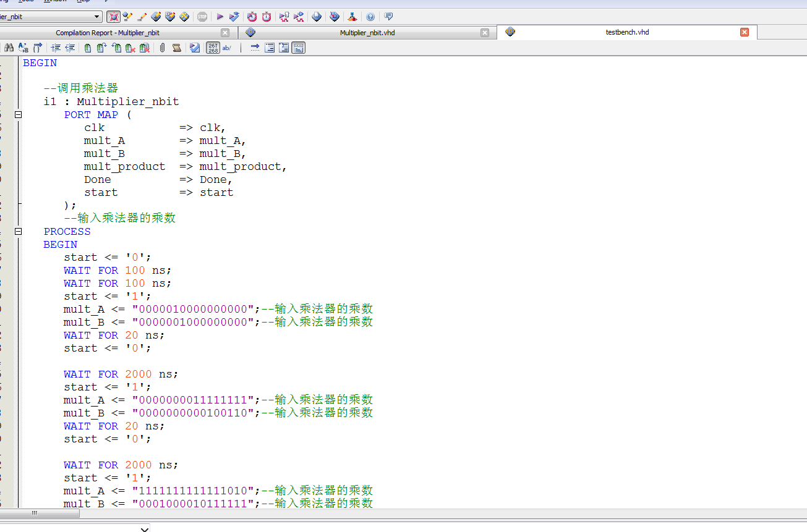
Task: Switch to Compilation Report tab
Action: pyautogui.click(x=107, y=33)
